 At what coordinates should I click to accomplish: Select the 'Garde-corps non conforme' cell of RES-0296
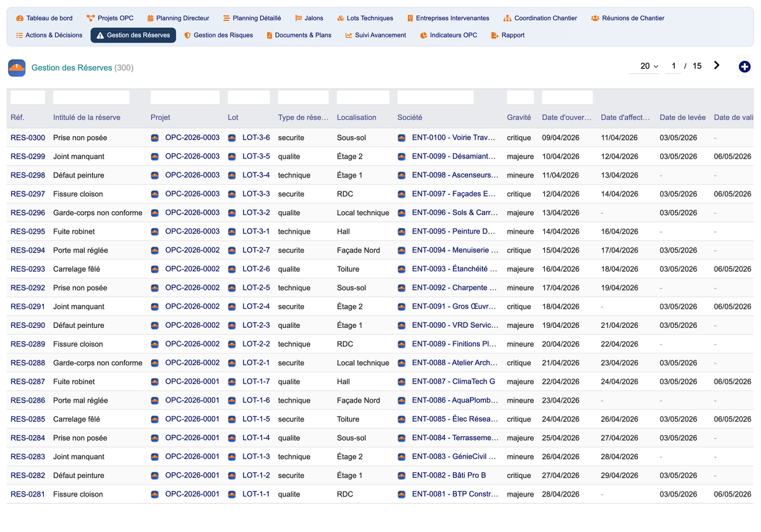[x=98, y=212]
